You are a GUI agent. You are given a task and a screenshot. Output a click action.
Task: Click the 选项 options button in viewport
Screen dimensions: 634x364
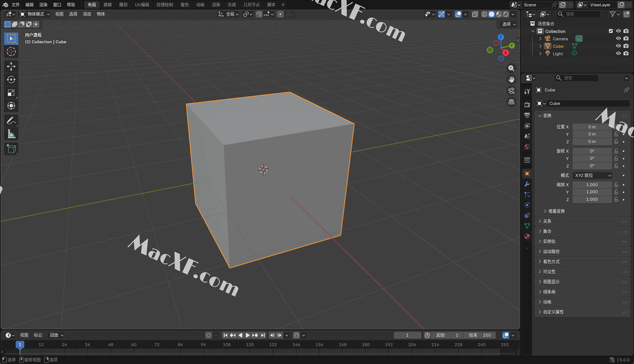click(x=508, y=24)
